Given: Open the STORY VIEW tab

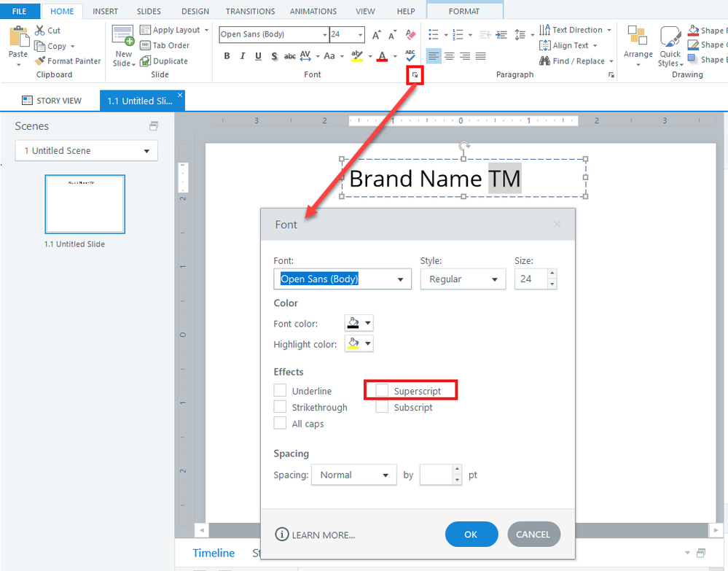Looking at the screenshot, I should click(x=51, y=101).
